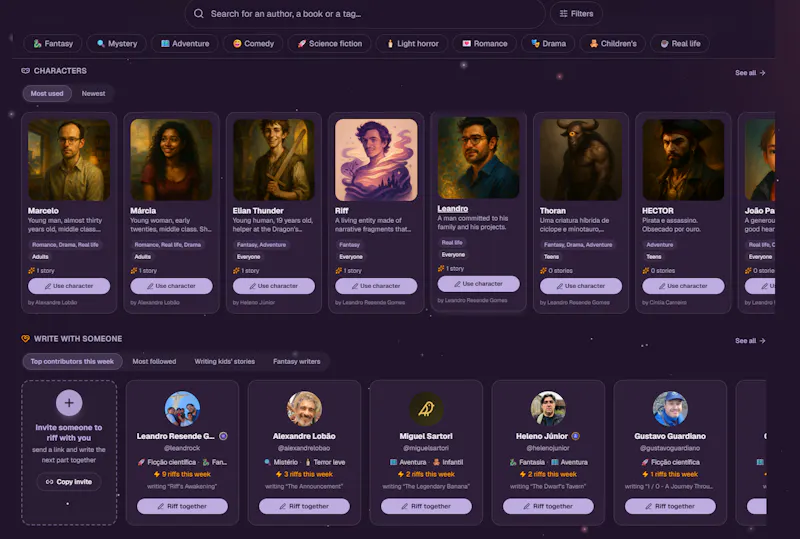Focus the author, book or tag search field
This screenshot has width=800, height=539.
(365, 14)
